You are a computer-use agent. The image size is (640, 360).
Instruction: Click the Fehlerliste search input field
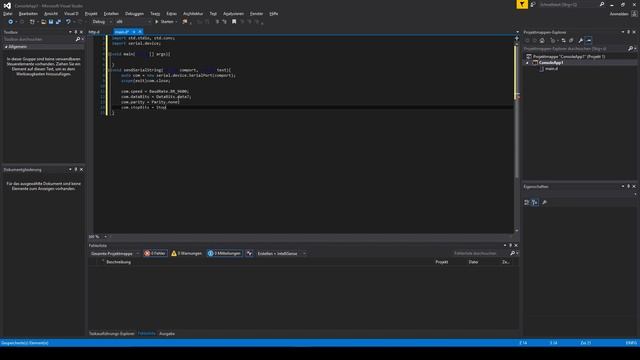point(480,253)
